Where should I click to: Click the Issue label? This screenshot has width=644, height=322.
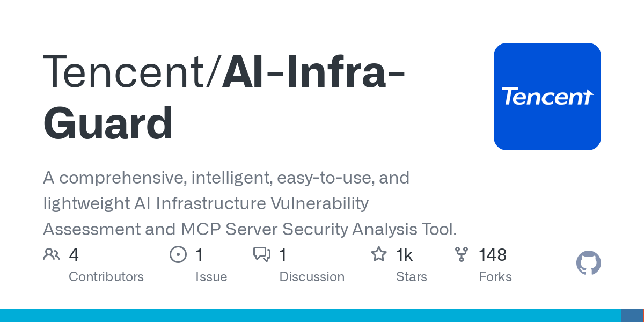(211, 277)
